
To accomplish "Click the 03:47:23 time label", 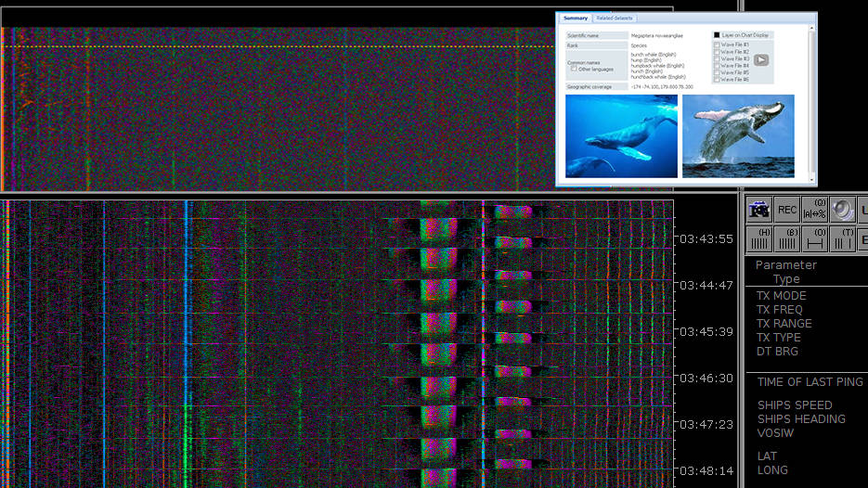I will (x=706, y=425).
